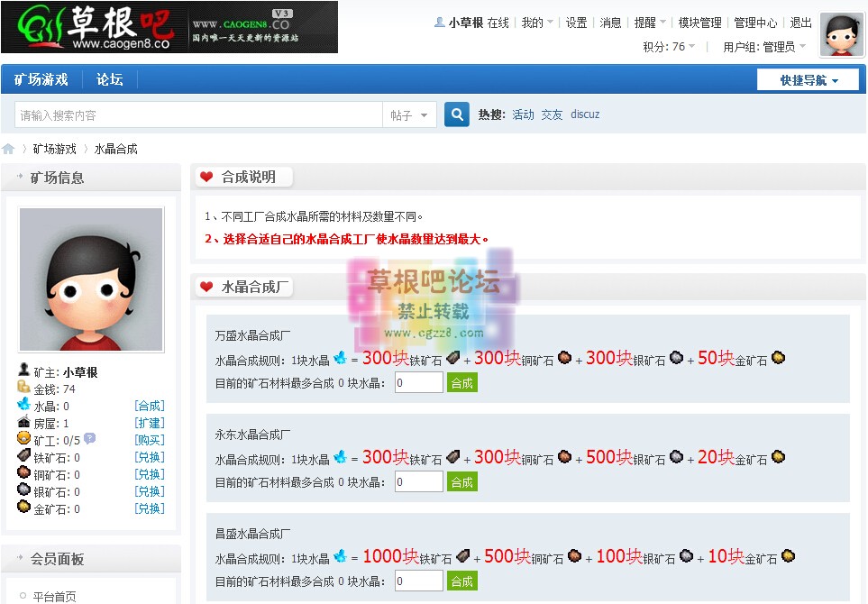Click 合成 button for 万盛水晶合成厂
The height and width of the screenshot is (604, 868).
461,382
